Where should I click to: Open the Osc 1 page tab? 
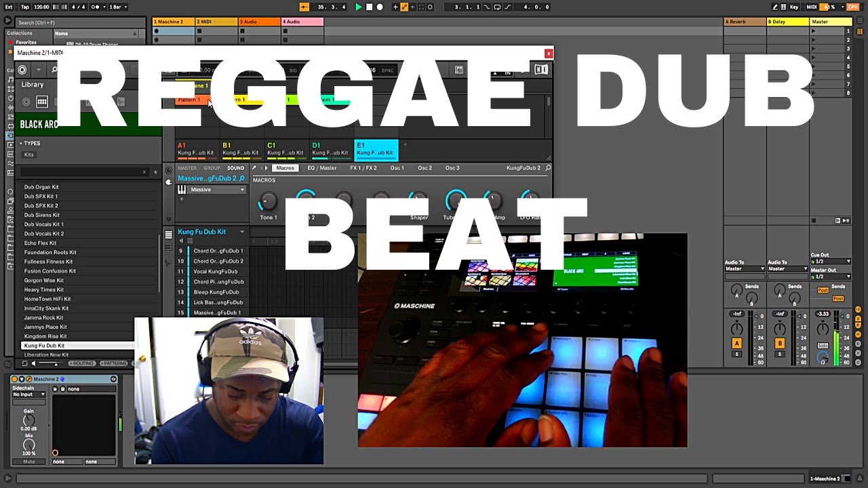(x=397, y=168)
